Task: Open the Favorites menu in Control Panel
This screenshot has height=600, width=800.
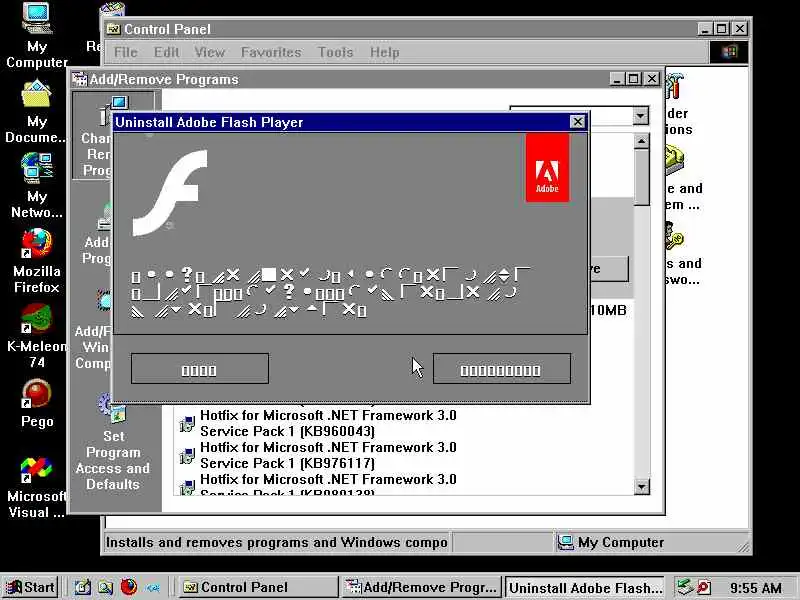Action: pos(271,52)
